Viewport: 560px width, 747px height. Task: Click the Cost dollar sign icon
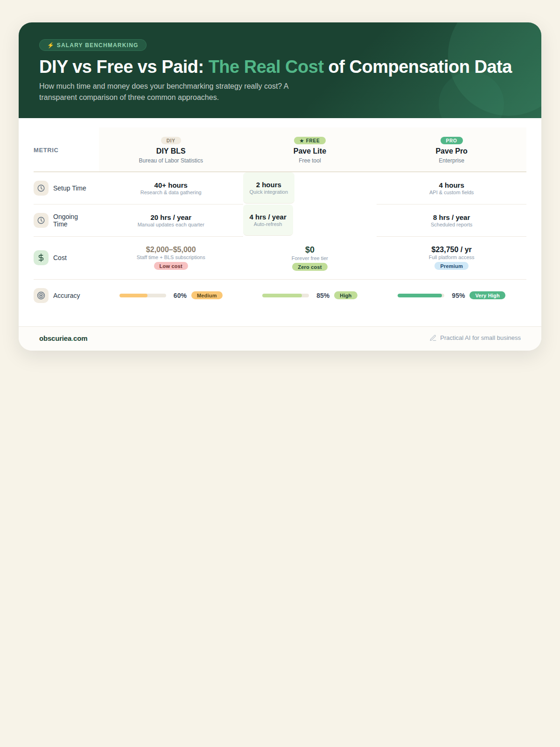pos(41,258)
